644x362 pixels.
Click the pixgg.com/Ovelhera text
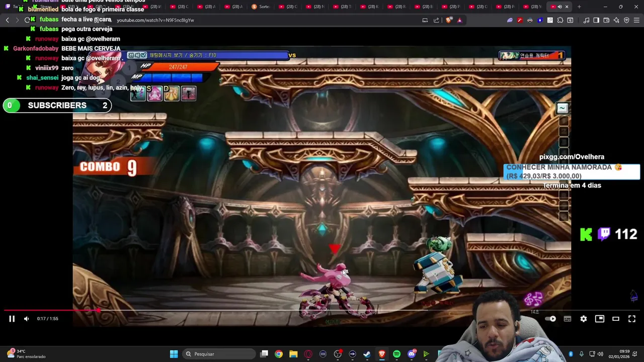point(572,157)
